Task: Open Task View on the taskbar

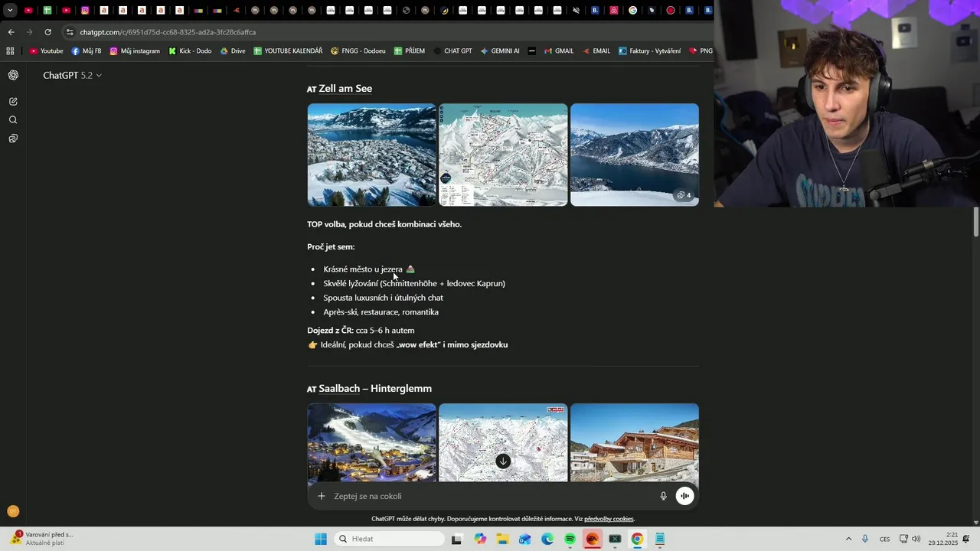Action: (457, 539)
